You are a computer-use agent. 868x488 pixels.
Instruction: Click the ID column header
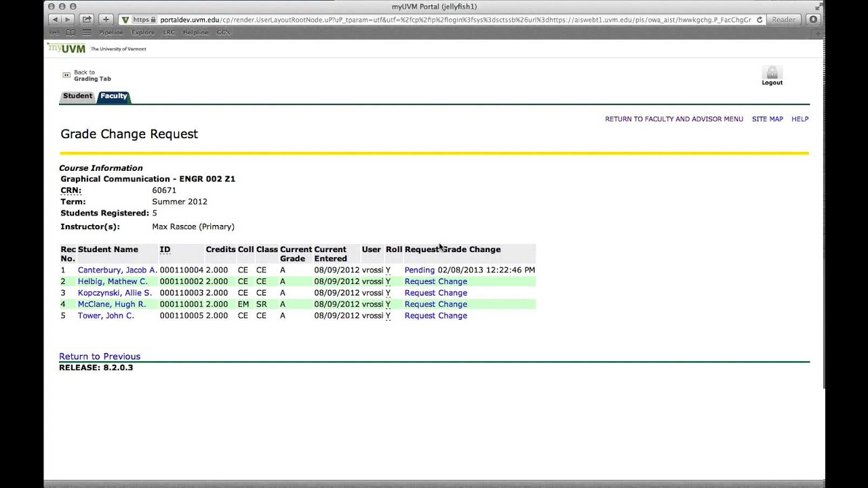(x=165, y=249)
